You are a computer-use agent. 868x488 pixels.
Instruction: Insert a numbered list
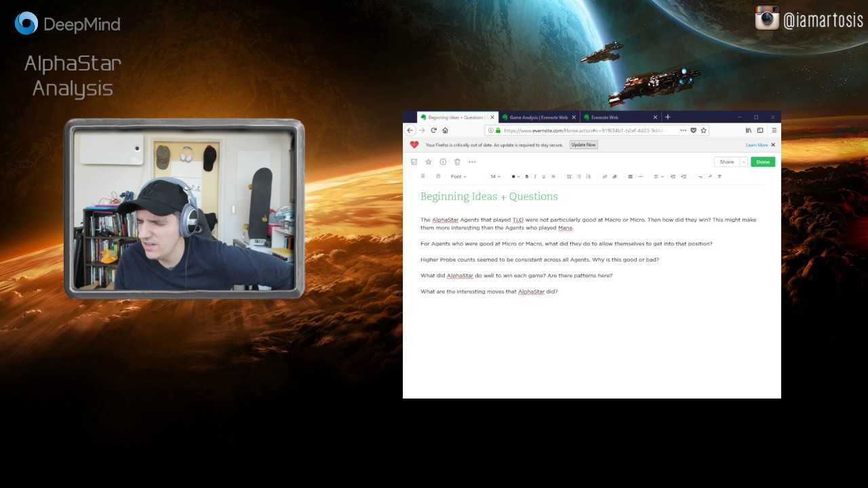[589, 176]
